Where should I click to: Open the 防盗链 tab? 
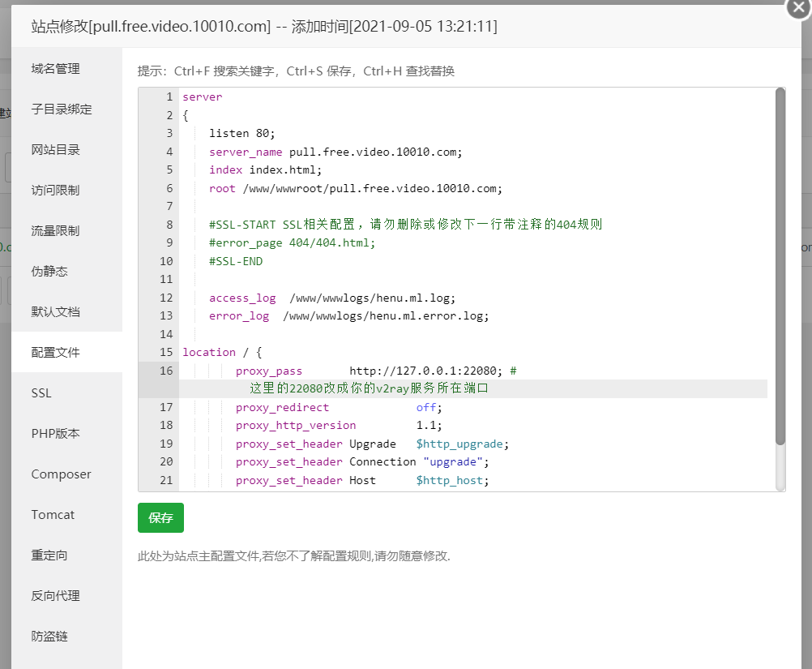coord(49,637)
